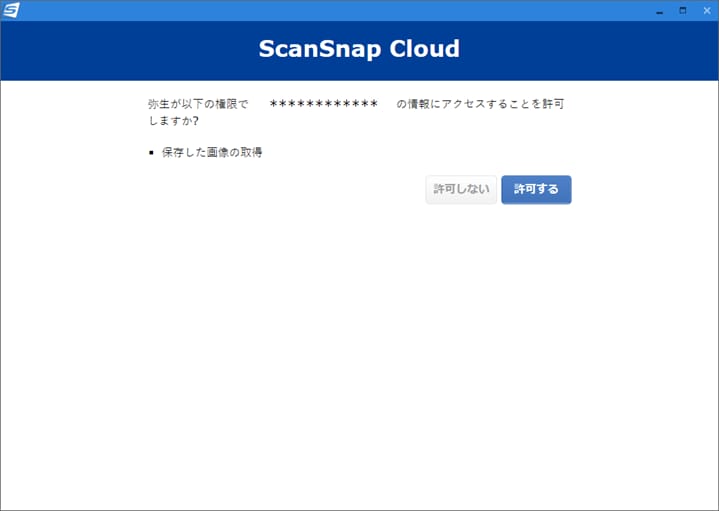Click the ScanSnap logo icon in title bar
This screenshot has height=511, width=719.
[11, 10]
